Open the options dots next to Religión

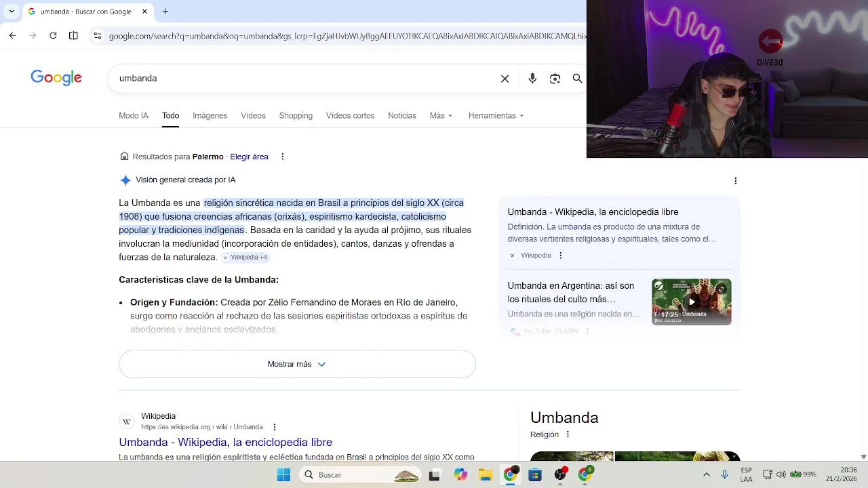coord(568,434)
